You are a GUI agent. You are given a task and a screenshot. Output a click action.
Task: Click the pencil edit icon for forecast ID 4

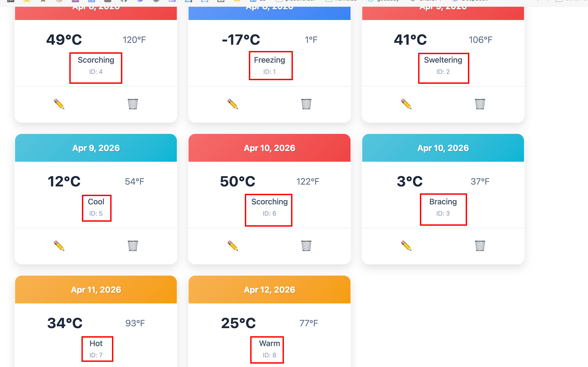59,104
